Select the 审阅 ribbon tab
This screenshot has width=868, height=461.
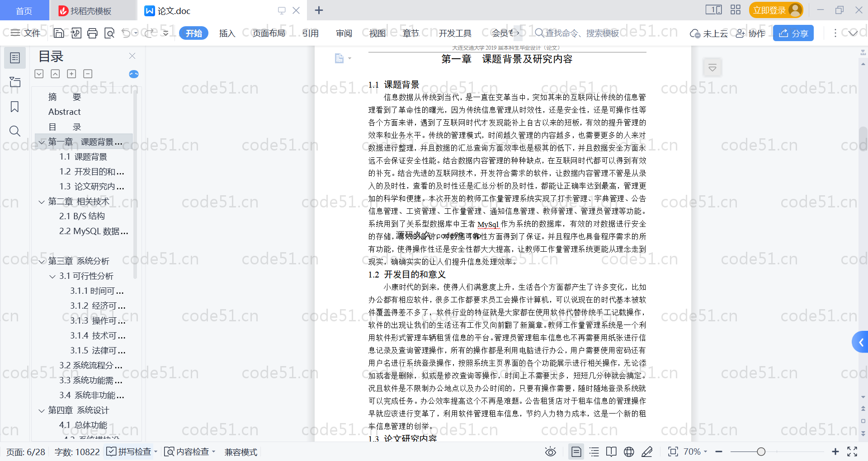coord(344,33)
